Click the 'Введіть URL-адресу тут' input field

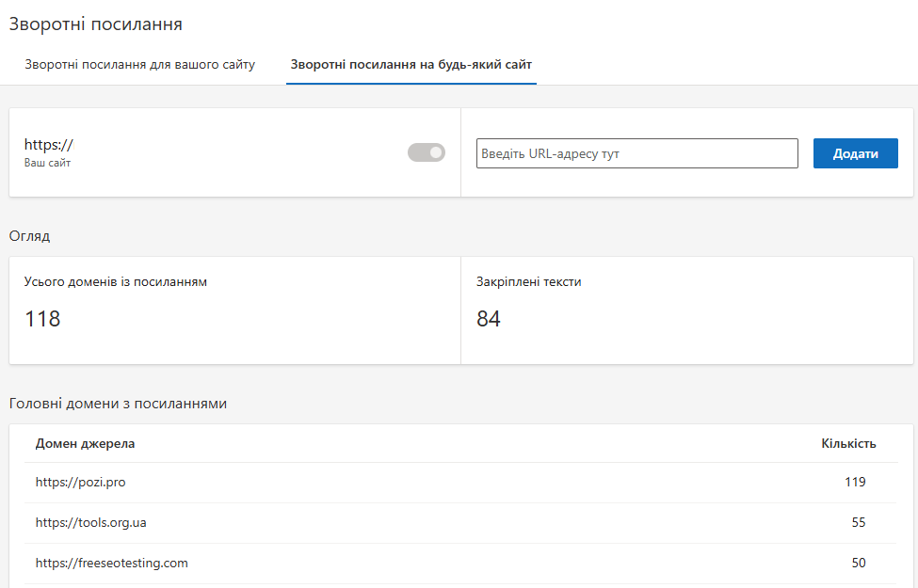click(636, 153)
